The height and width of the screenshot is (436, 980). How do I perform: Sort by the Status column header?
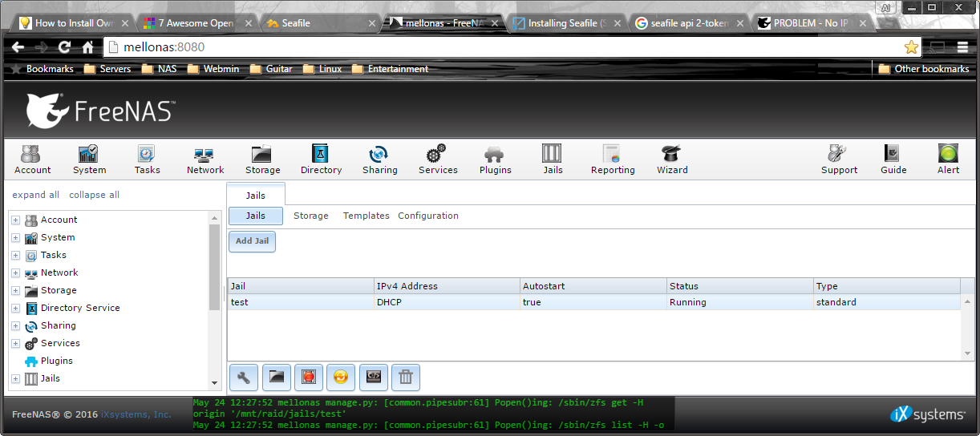[x=740, y=286]
